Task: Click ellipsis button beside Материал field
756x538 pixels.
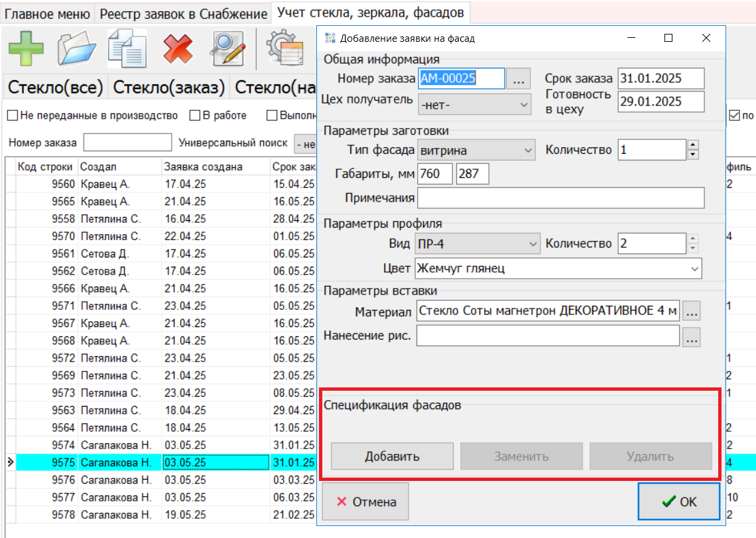Action: 692,310
